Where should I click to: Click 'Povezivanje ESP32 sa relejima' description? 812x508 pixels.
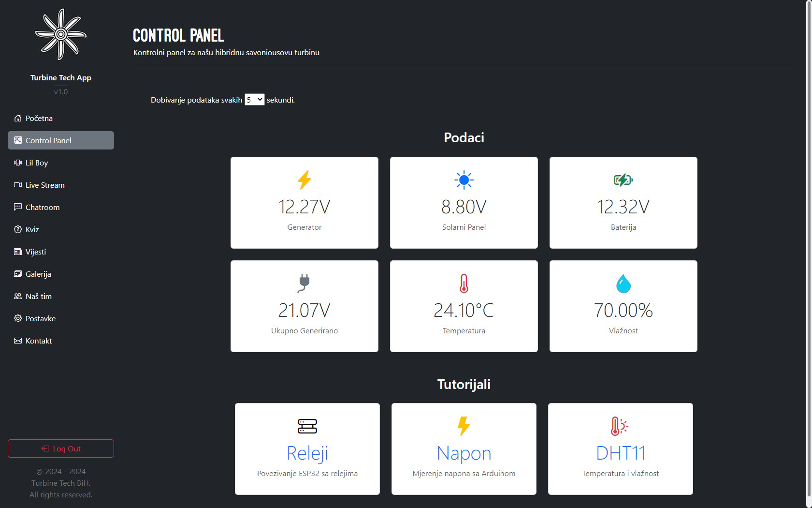(x=307, y=473)
